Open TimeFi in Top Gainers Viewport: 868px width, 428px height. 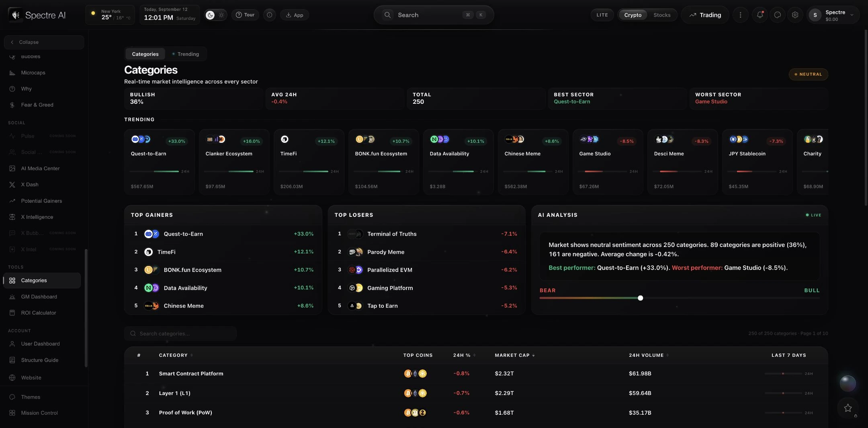(223, 252)
